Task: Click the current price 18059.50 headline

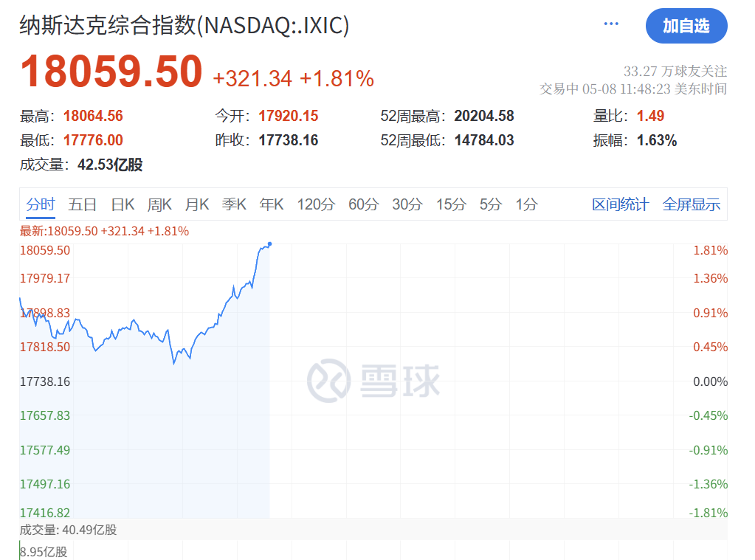Action: [x=111, y=72]
